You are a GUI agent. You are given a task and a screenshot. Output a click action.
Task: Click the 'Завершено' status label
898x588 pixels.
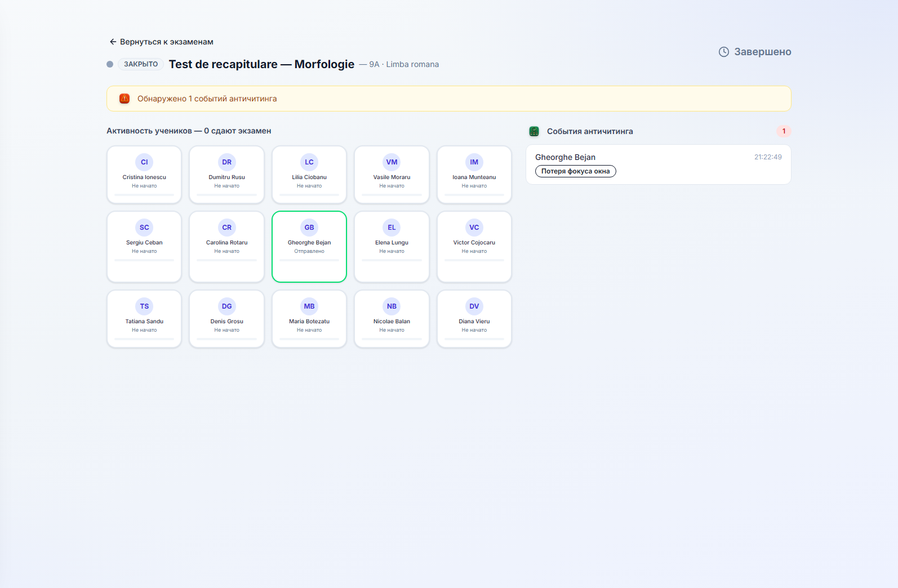762,52
